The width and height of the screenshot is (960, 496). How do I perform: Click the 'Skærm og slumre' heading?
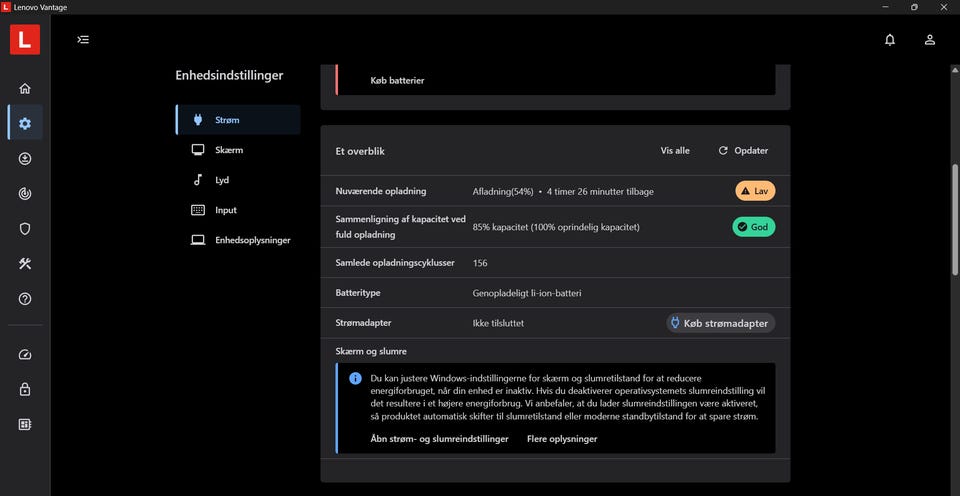[x=371, y=351]
